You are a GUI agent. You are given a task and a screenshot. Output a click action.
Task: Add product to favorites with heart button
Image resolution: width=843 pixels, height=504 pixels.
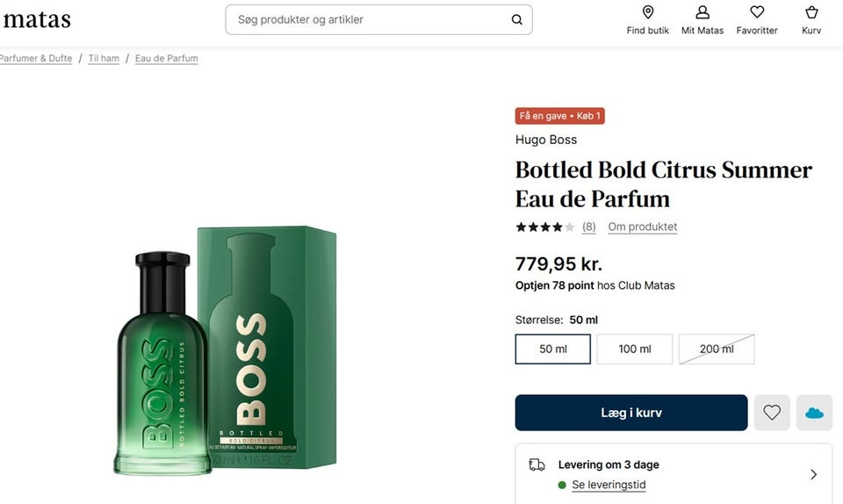tap(772, 413)
